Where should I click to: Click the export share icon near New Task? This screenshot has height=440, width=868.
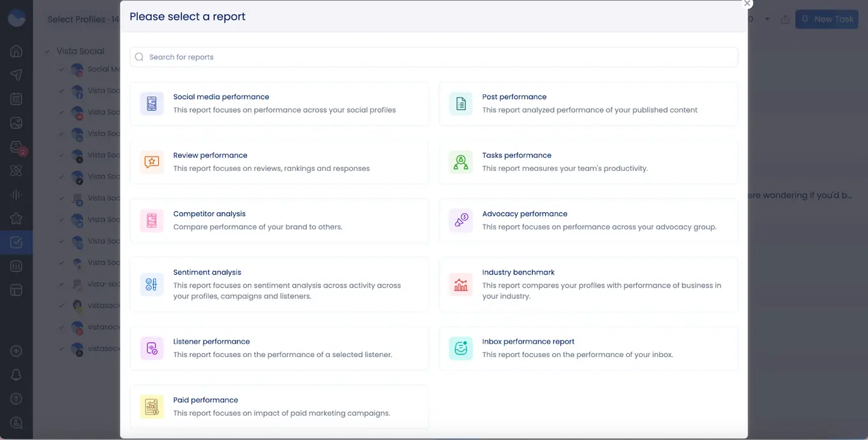coord(786,19)
